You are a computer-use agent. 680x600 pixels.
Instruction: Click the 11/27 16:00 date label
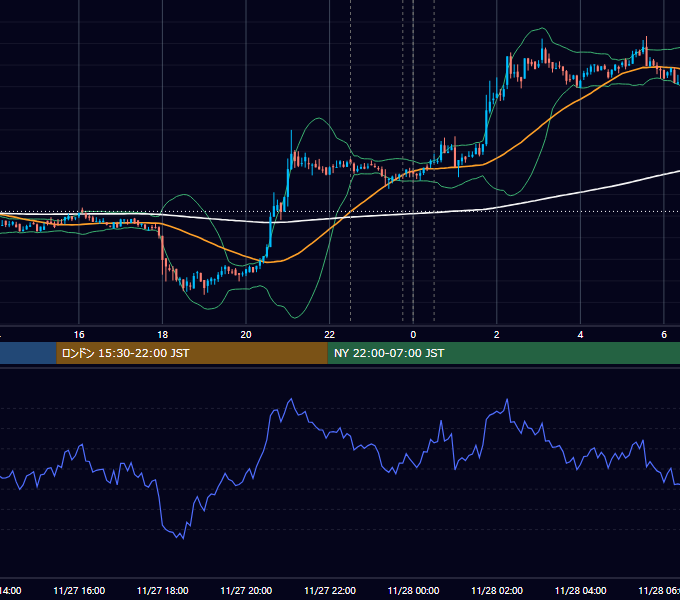79,591
